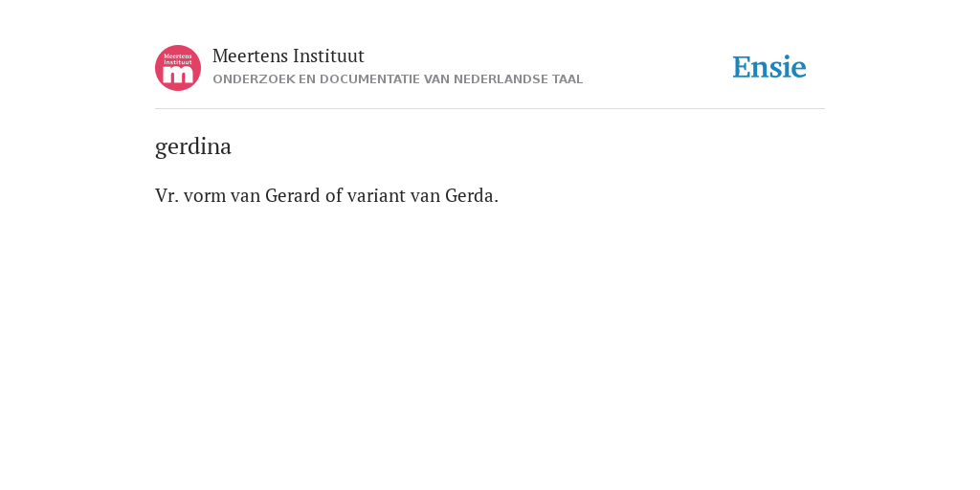Click the name "Gerda." ending the definition
Screen dimensions: 980x490
pos(472,195)
